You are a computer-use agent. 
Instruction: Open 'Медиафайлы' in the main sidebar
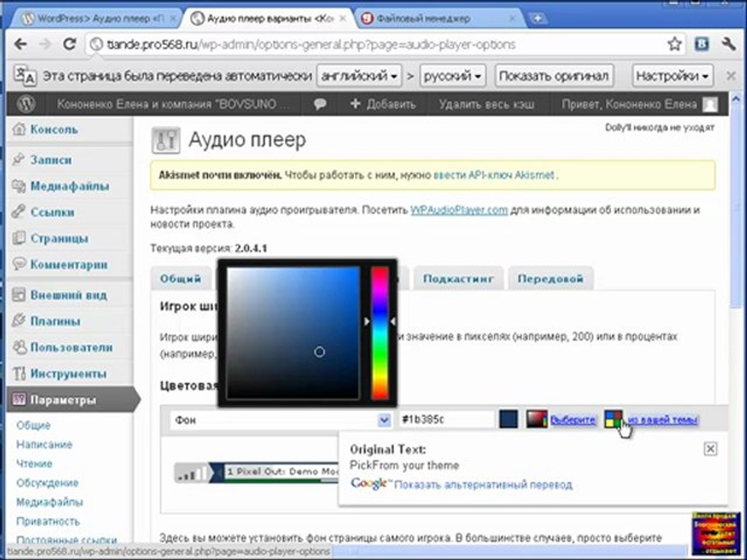coord(70,186)
